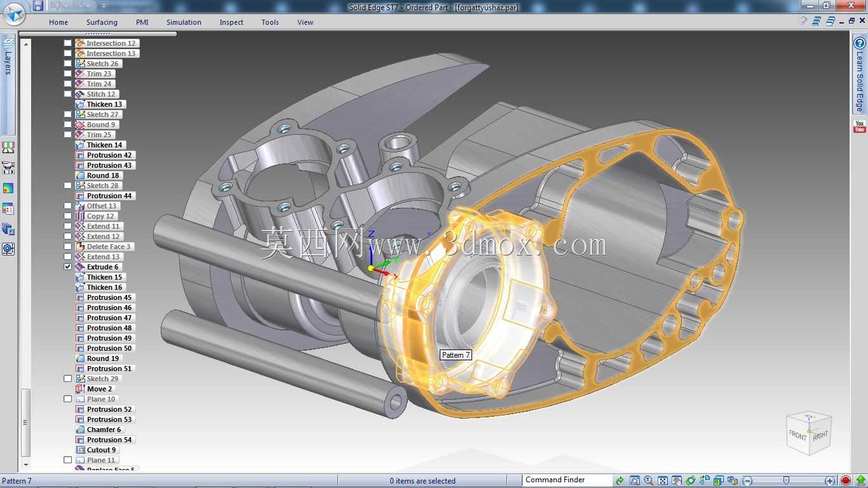Click the green upload arrow icon in status bar
This screenshot has height=488, width=868.
(860, 481)
